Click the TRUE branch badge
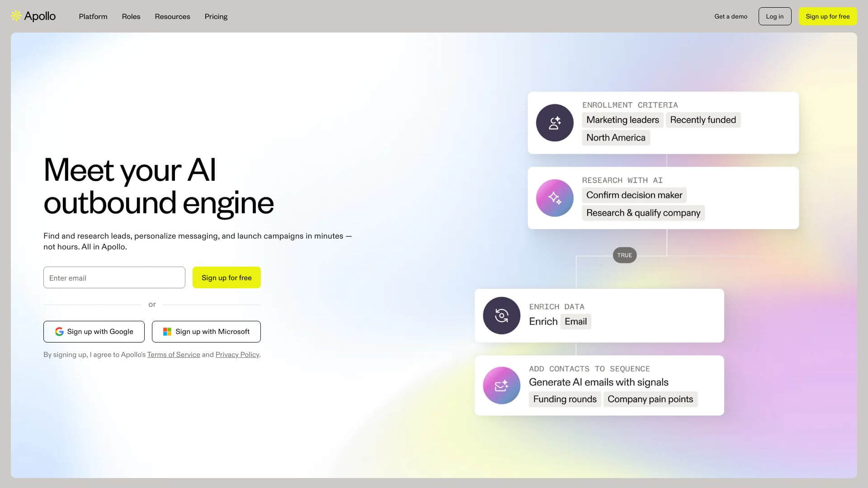Image resolution: width=868 pixels, height=488 pixels. click(624, 255)
